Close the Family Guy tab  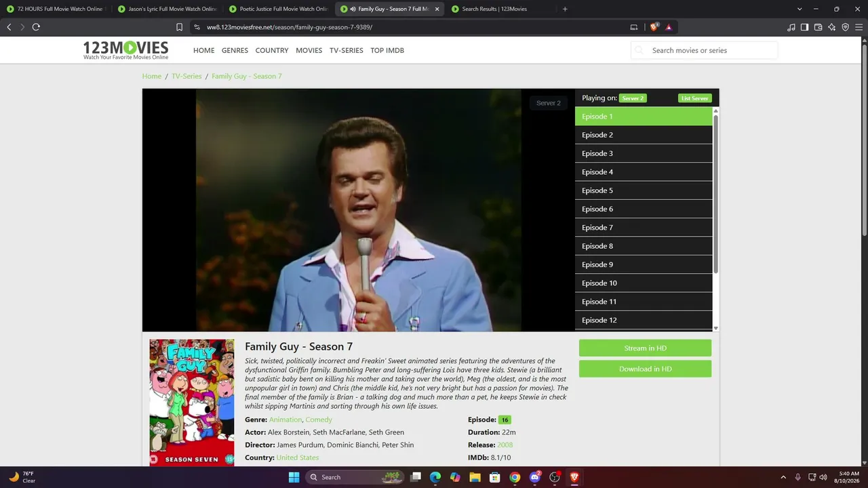pos(437,9)
